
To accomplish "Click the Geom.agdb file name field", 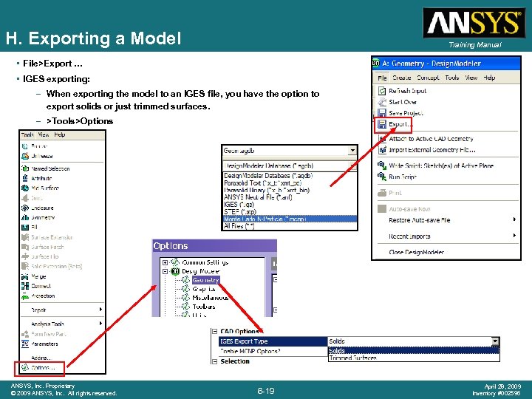I will coord(286,150).
